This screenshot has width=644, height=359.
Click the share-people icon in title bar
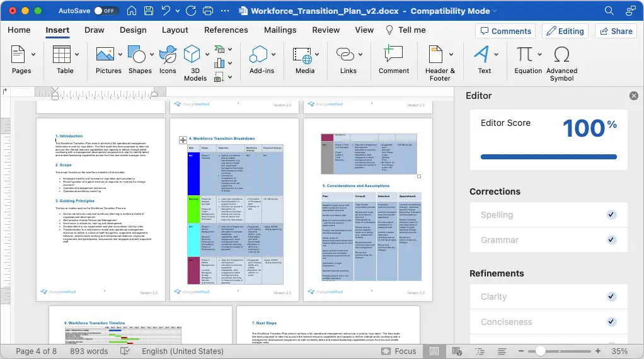(630, 11)
